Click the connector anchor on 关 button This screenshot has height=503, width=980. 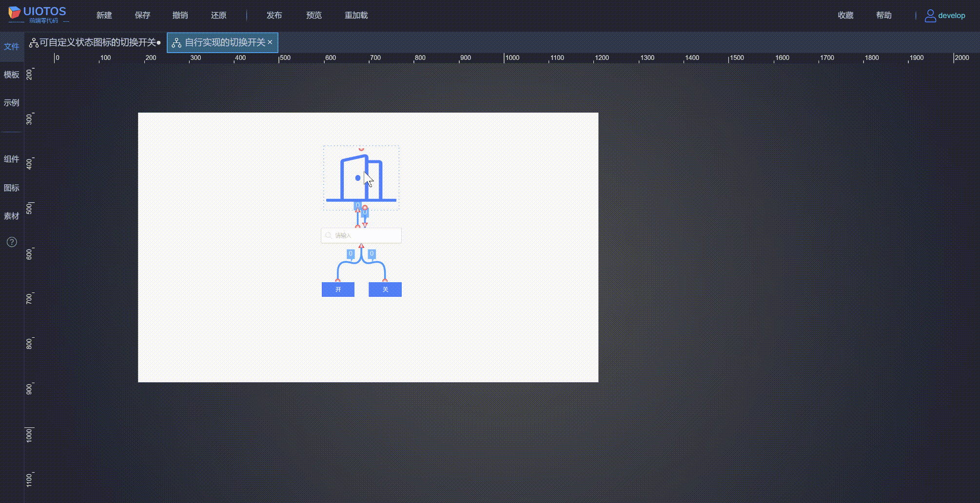click(385, 281)
